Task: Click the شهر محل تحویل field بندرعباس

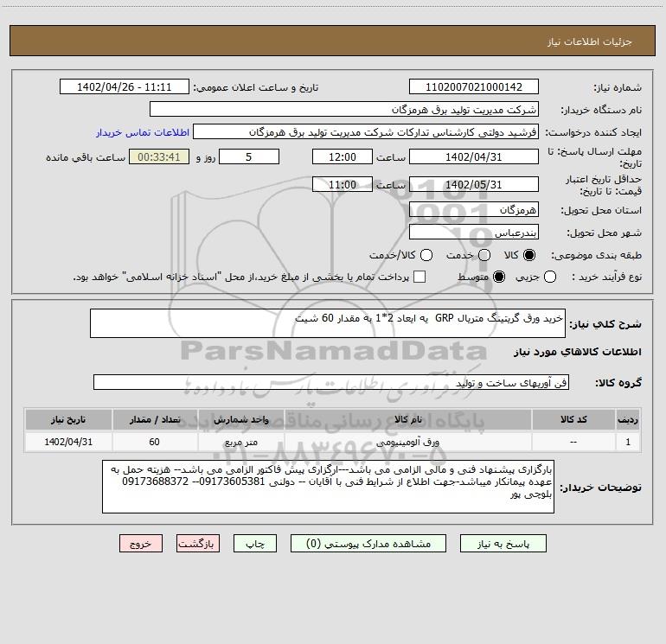Action: 474,232
